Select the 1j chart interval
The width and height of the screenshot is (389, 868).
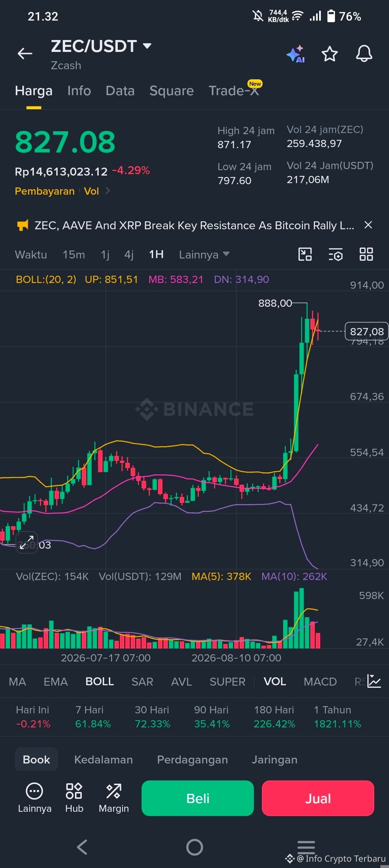[105, 254]
